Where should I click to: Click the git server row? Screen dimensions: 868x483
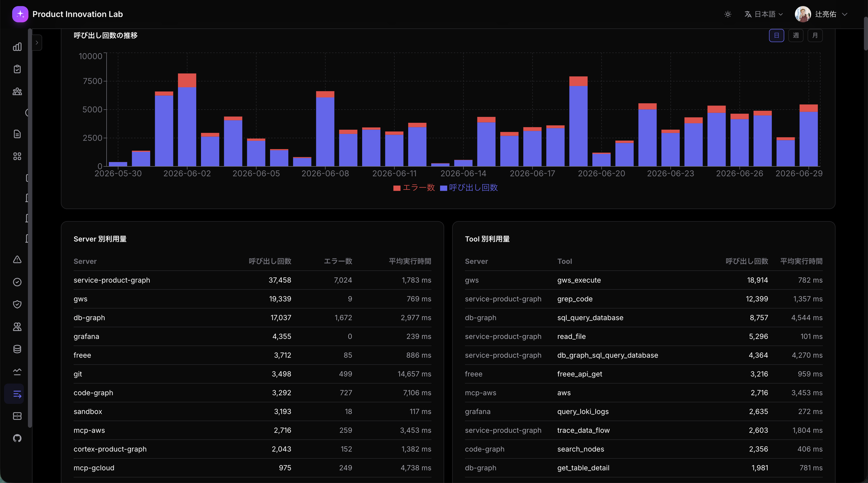pyautogui.click(x=252, y=374)
